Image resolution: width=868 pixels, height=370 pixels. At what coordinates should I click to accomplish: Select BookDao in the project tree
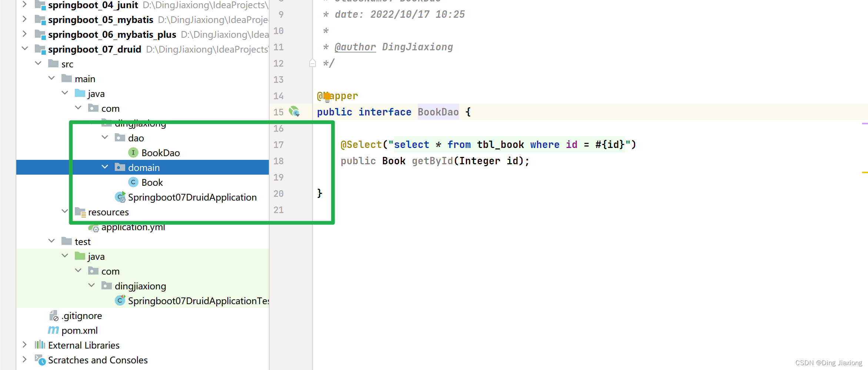pos(160,153)
